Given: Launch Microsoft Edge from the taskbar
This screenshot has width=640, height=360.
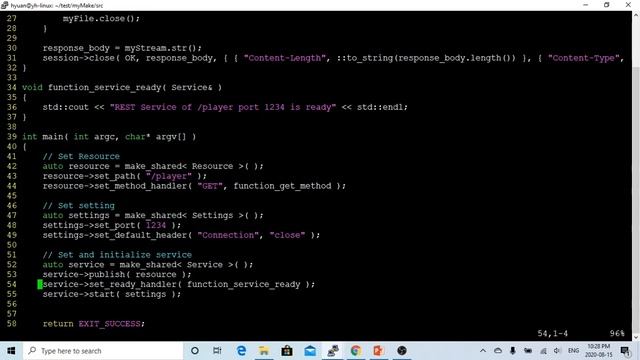Looking at the screenshot, I should pos(241,351).
